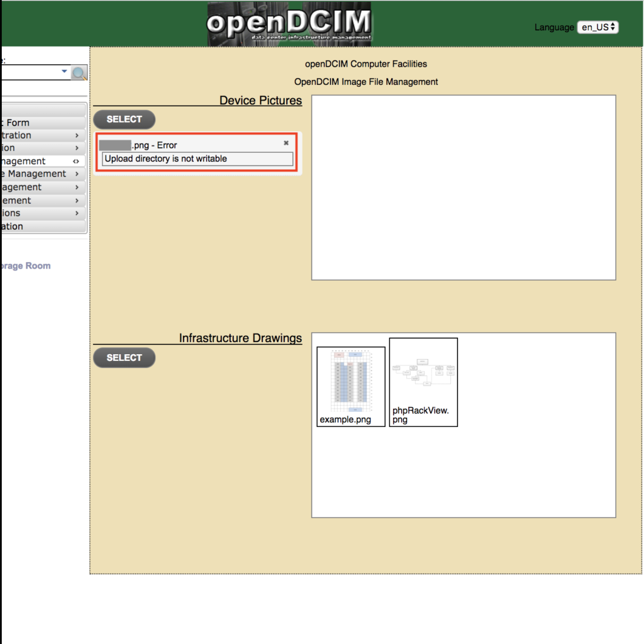The width and height of the screenshot is (644, 644).
Task: Open the 'e Management' sidebar menu item
Action: click(x=43, y=174)
